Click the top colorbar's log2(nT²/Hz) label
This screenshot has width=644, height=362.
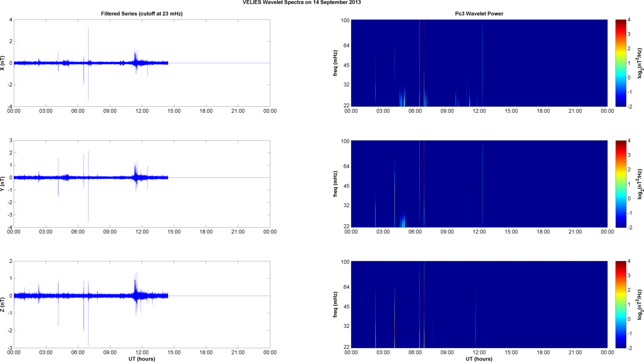pyautogui.click(x=640, y=63)
